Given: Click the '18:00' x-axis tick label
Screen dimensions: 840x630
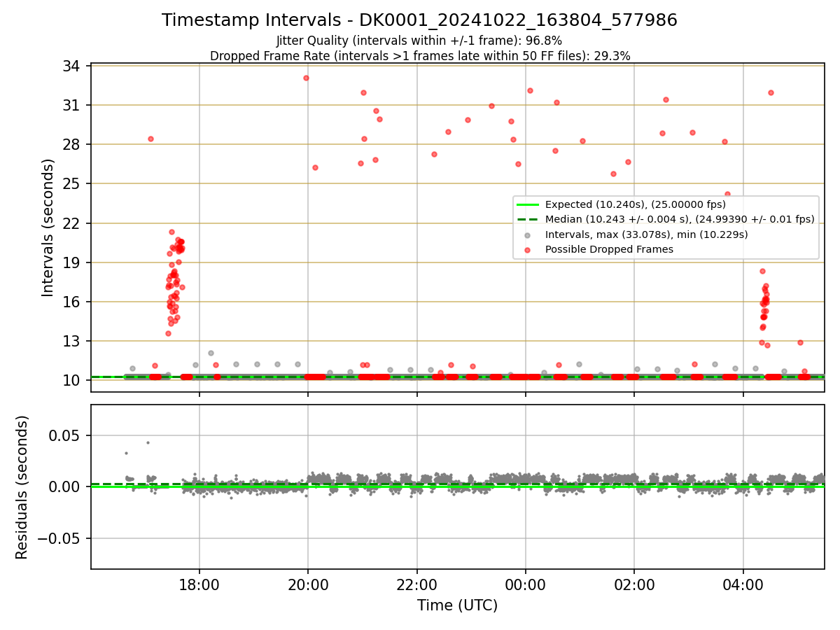Looking at the screenshot, I should click(x=199, y=585).
